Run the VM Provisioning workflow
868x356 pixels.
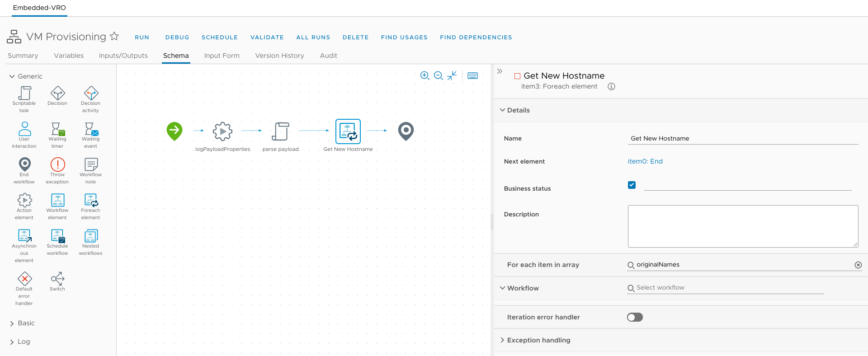coord(142,37)
